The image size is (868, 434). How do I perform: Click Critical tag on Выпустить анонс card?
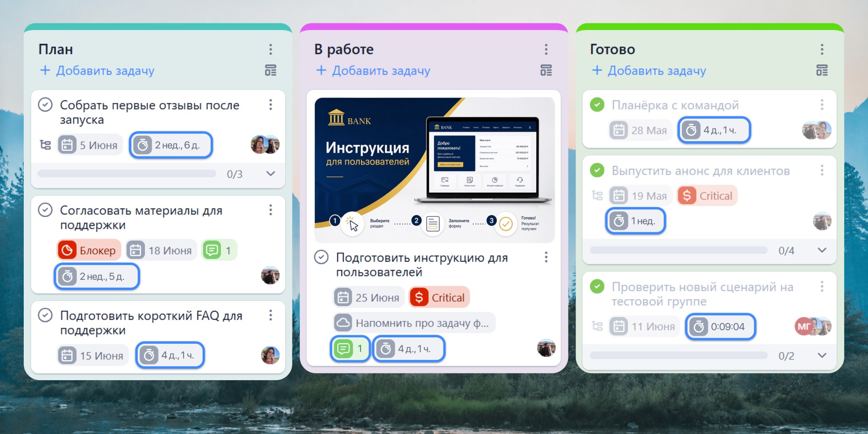coord(707,195)
